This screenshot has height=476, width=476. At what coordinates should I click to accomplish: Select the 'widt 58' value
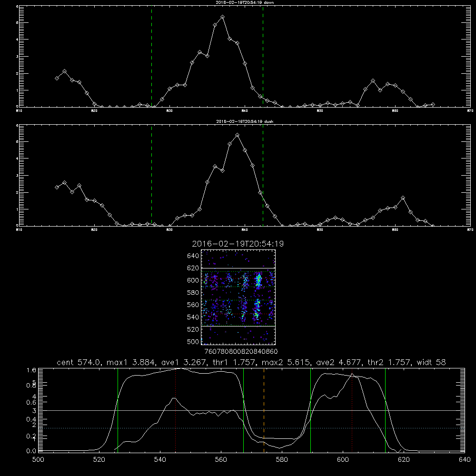pyautogui.click(x=431, y=362)
